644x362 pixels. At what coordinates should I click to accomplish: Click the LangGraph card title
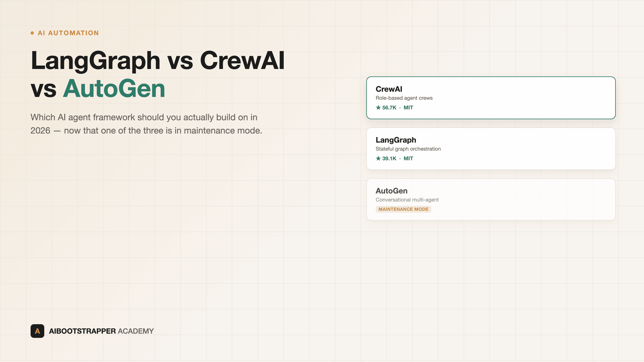[396, 140]
